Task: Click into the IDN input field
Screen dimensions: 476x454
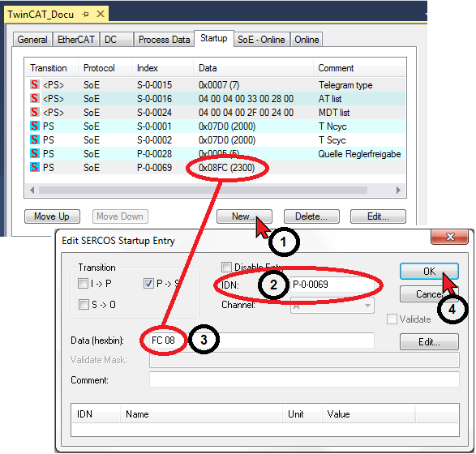Action: point(332,285)
